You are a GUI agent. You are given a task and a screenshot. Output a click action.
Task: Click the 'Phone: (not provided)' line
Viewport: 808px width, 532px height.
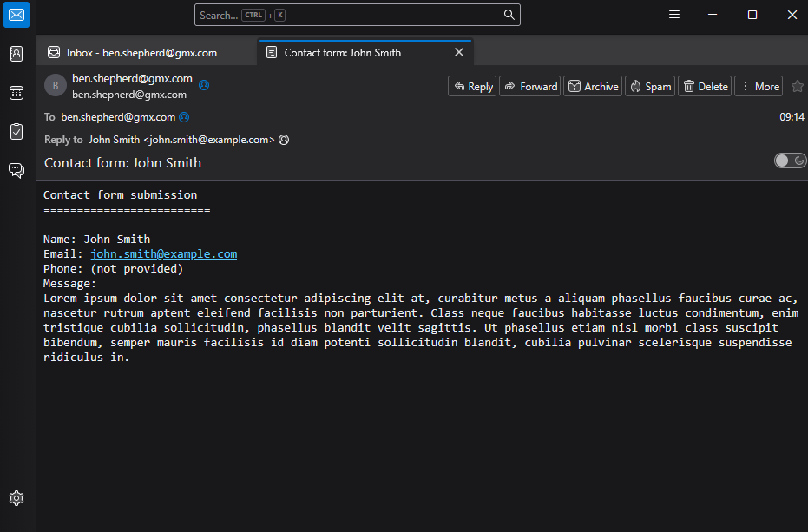(x=114, y=268)
